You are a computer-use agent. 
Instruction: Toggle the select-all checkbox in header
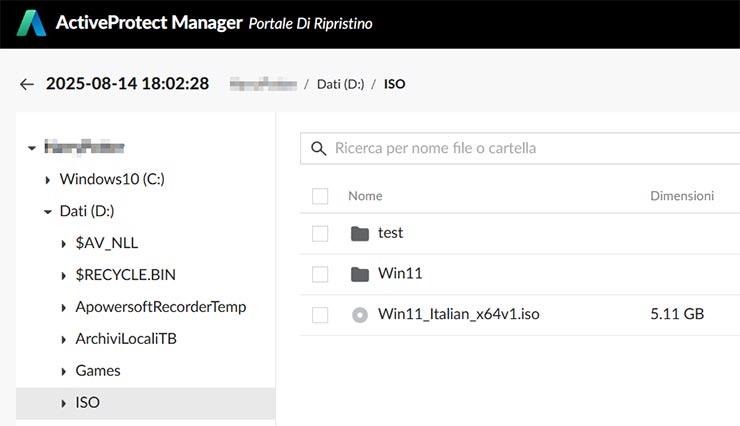pyautogui.click(x=320, y=196)
